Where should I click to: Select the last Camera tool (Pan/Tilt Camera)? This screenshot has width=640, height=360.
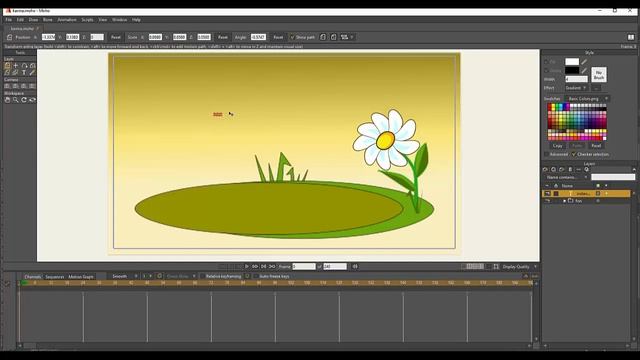pos(32,86)
